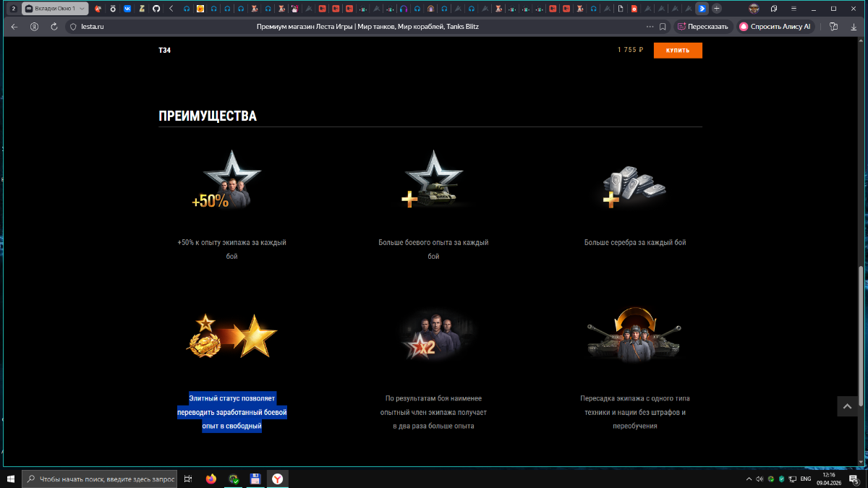The width and height of the screenshot is (868, 488).
Task: Click the x2 crew experience icon
Action: pos(433,335)
